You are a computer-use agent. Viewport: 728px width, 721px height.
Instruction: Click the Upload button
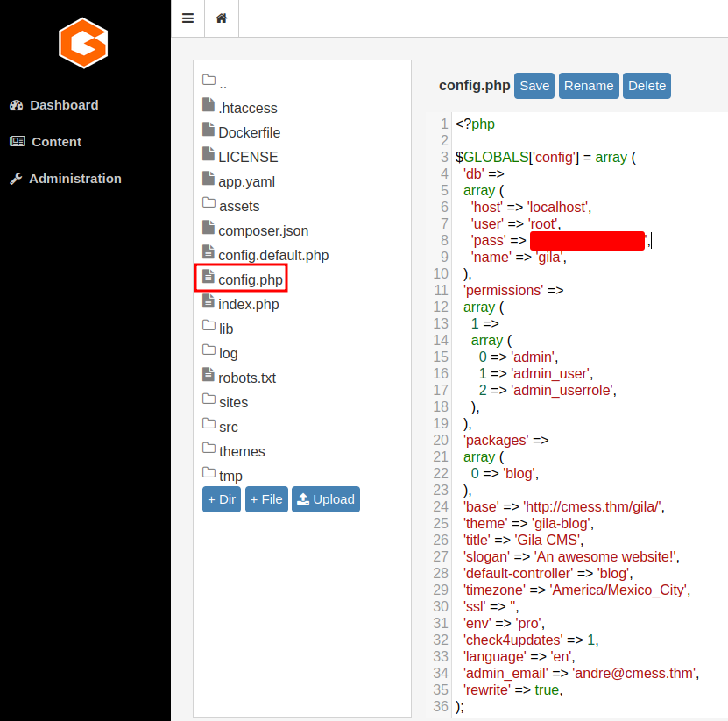326,499
